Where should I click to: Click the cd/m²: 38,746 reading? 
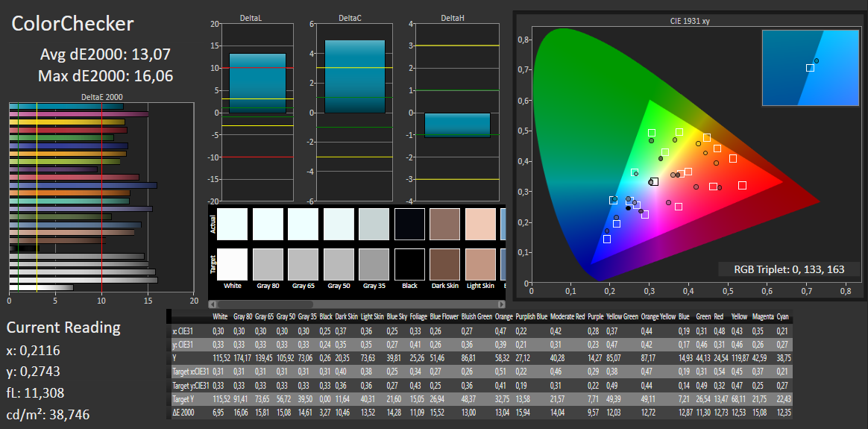pos(48,414)
